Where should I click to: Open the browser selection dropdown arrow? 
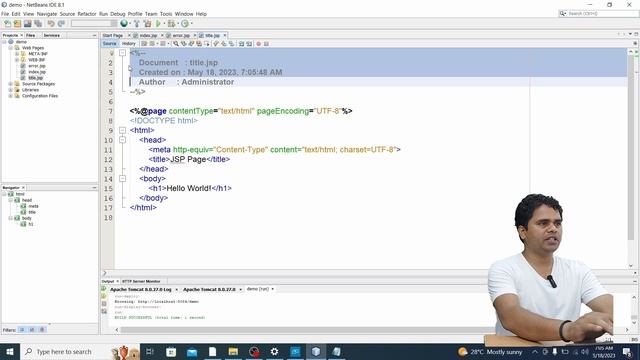129,24
